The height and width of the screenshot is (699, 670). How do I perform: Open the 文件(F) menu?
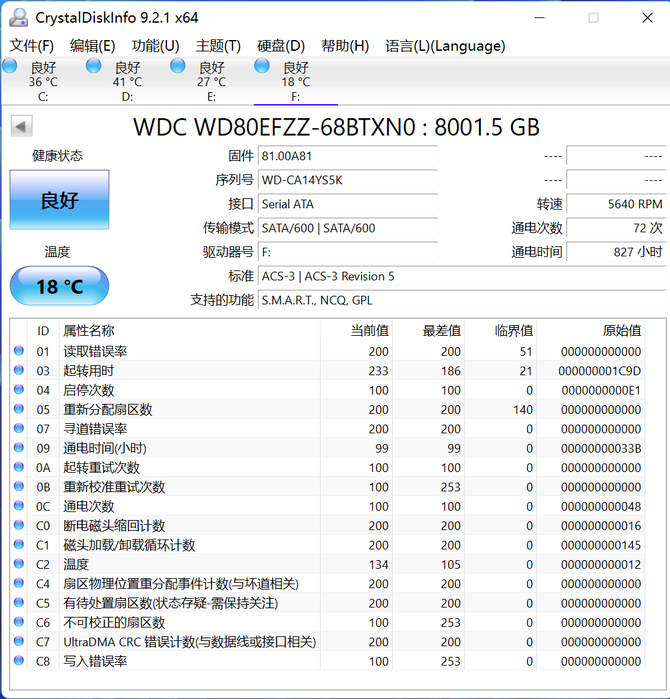point(32,45)
